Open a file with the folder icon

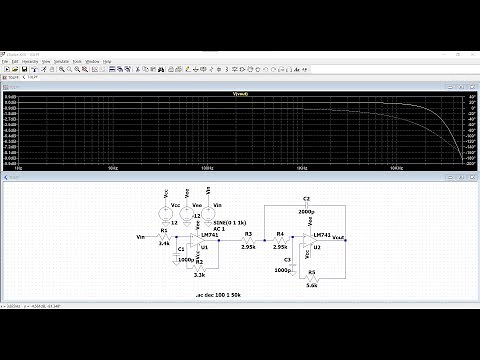[x=15, y=69]
